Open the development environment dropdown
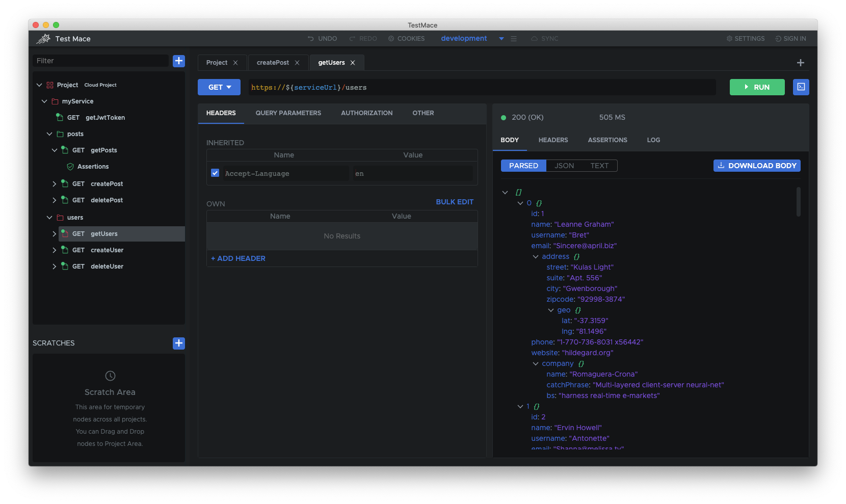 click(x=501, y=39)
